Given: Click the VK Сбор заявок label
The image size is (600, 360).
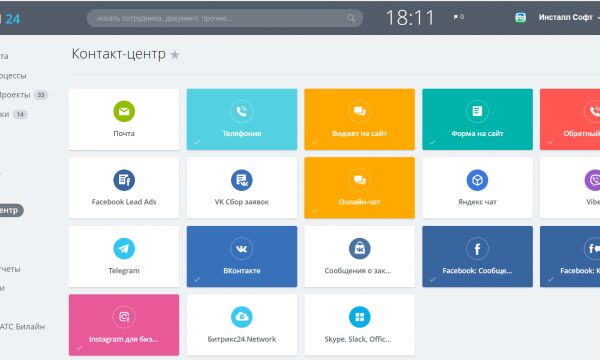Looking at the screenshot, I should pos(242,202).
